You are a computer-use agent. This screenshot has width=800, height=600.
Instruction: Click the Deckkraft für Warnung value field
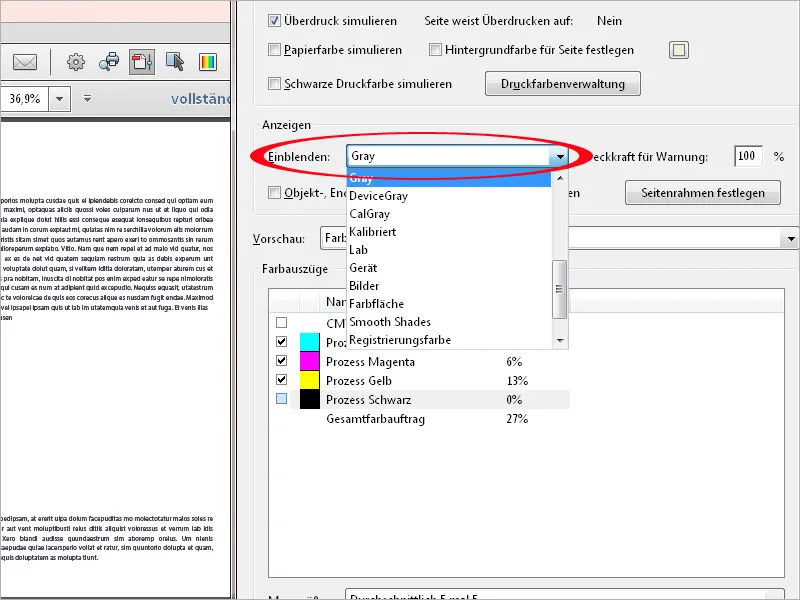[748, 156]
